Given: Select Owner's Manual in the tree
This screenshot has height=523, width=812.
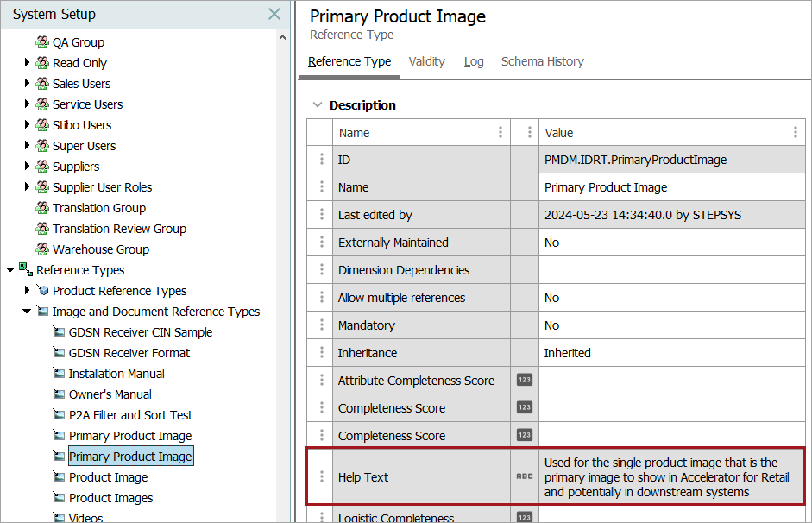Looking at the screenshot, I should (x=110, y=394).
